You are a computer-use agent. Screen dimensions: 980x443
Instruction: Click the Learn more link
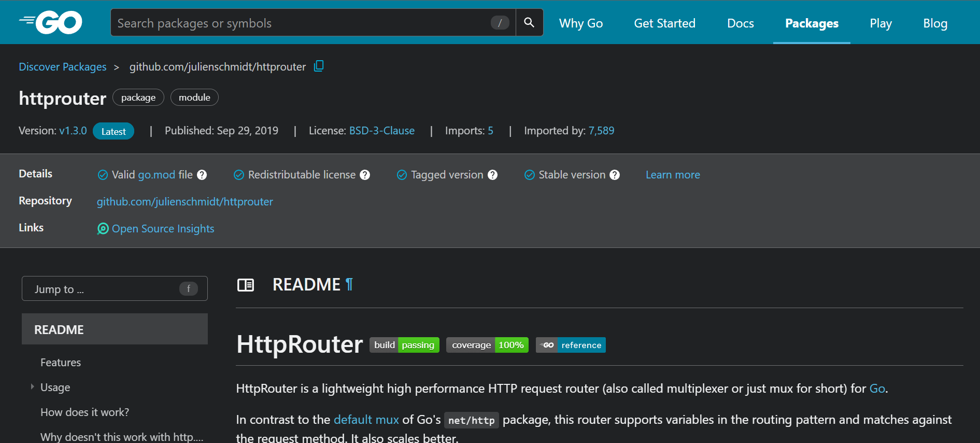pyautogui.click(x=673, y=175)
